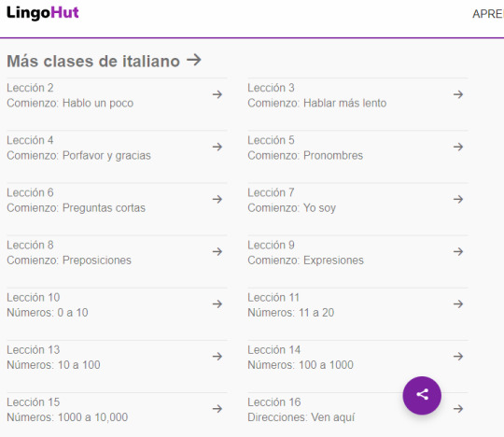Click the arrow for Lección 6

click(217, 200)
